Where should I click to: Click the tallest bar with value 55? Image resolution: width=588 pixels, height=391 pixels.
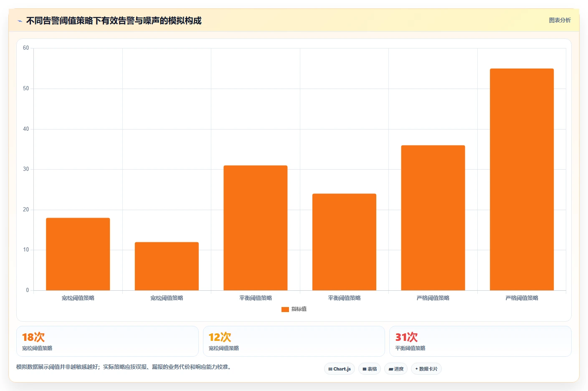[522, 179]
